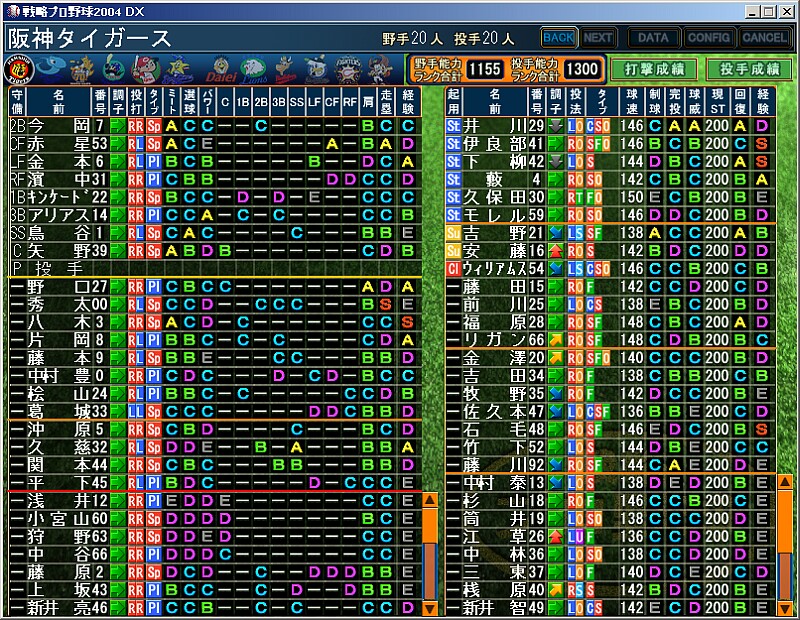Image resolution: width=800 pixels, height=620 pixels.
Task: Click 今岡's green condition arrow icon
Action: [x=118, y=126]
